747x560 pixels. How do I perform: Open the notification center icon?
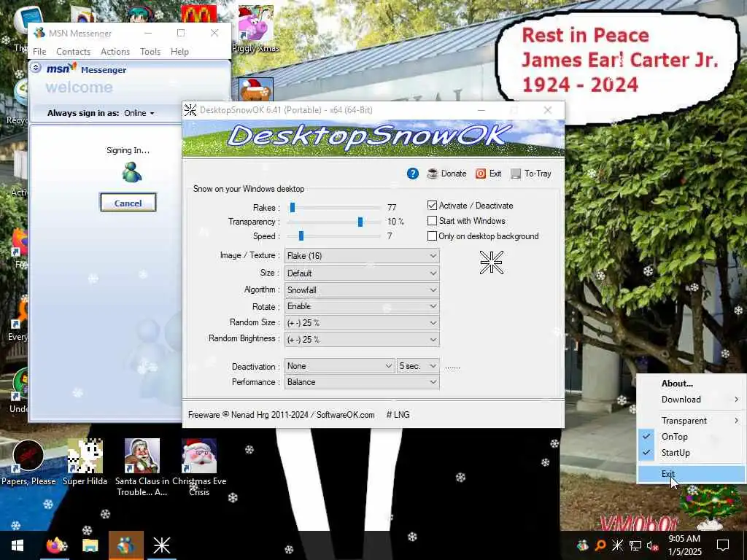click(x=723, y=545)
